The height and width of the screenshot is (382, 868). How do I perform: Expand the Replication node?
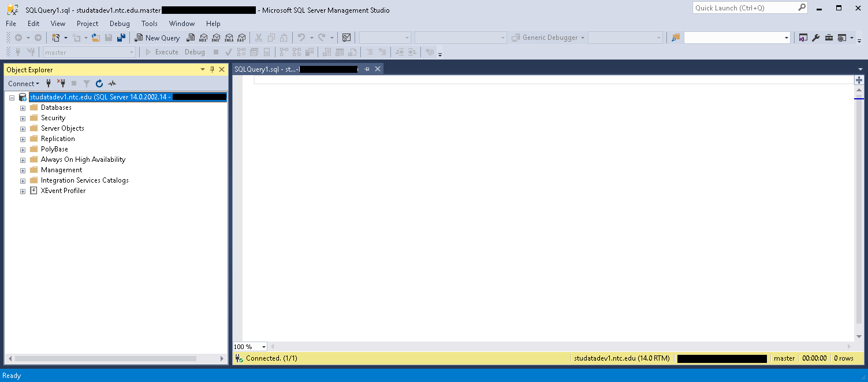[23, 139]
